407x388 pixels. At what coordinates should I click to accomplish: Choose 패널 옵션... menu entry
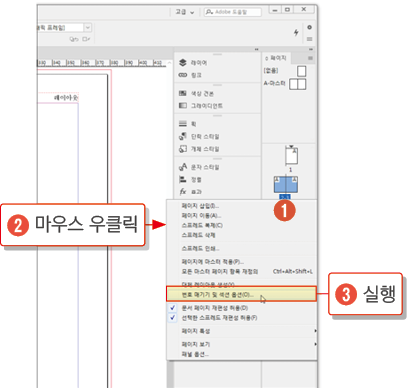[195, 354]
